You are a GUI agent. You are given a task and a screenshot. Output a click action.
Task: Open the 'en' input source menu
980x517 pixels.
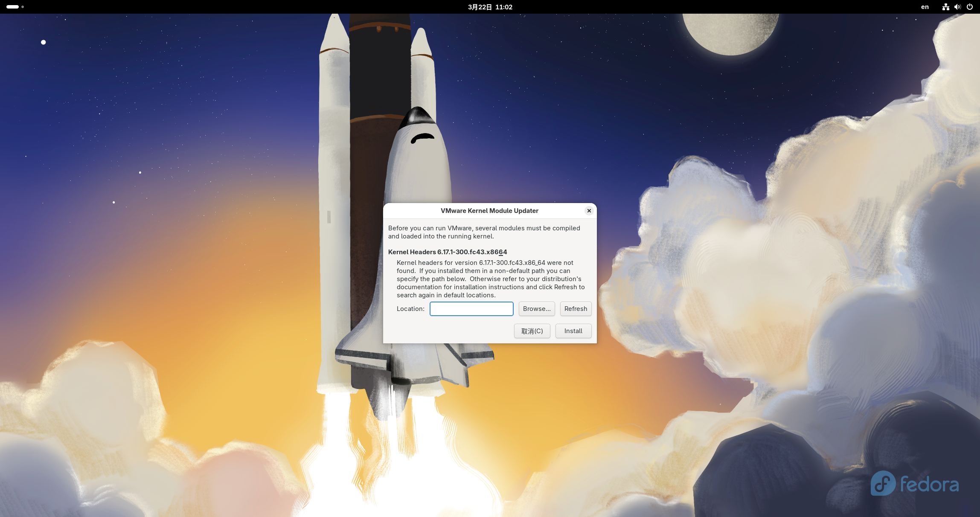tap(925, 7)
